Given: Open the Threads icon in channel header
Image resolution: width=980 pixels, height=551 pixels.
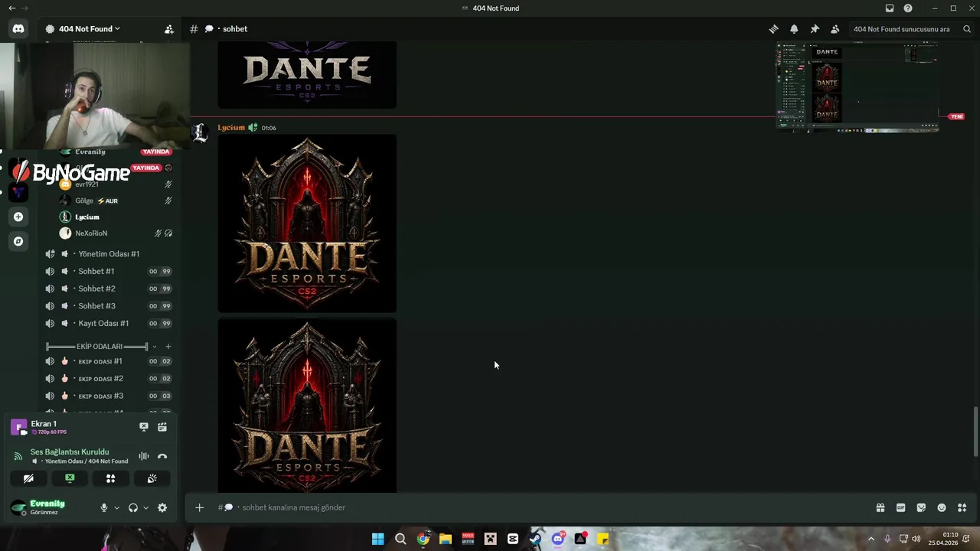Looking at the screenshot, I should point(773,29).
